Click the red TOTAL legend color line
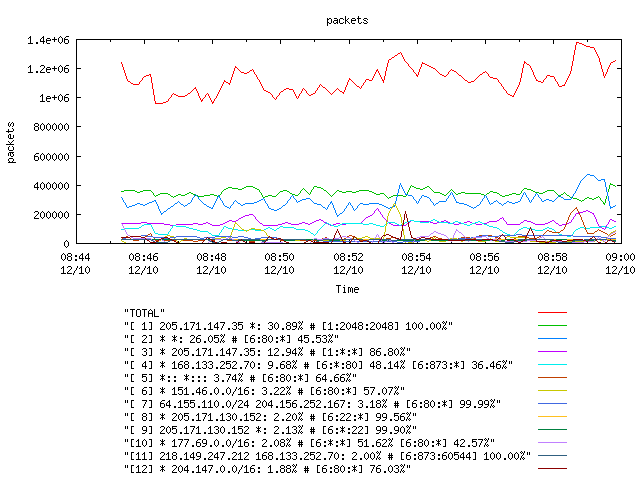Image resolution: width=640 pixels, height=480 pixels. 552,313
